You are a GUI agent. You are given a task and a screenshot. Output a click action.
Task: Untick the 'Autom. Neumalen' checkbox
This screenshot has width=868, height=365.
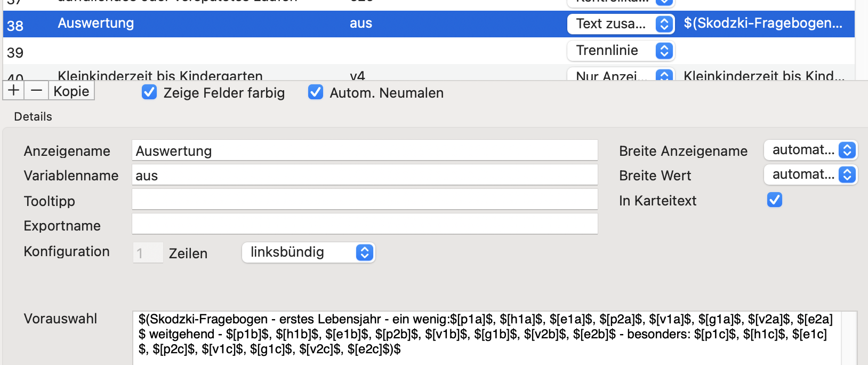[316, 92]
